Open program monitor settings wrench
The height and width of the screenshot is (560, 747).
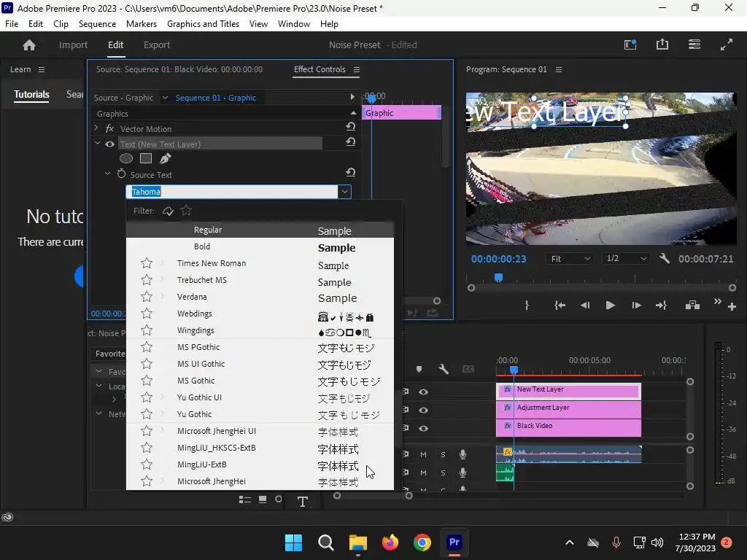[665, 258]
